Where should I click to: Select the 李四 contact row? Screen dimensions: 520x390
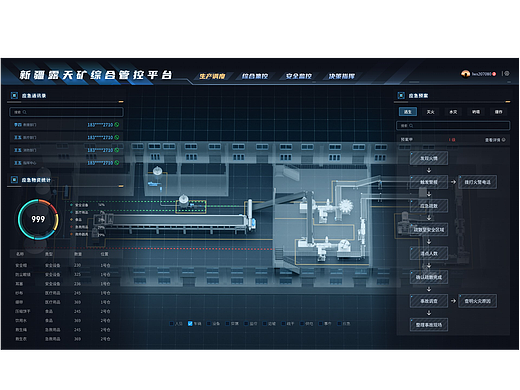(x=66, y=125)
